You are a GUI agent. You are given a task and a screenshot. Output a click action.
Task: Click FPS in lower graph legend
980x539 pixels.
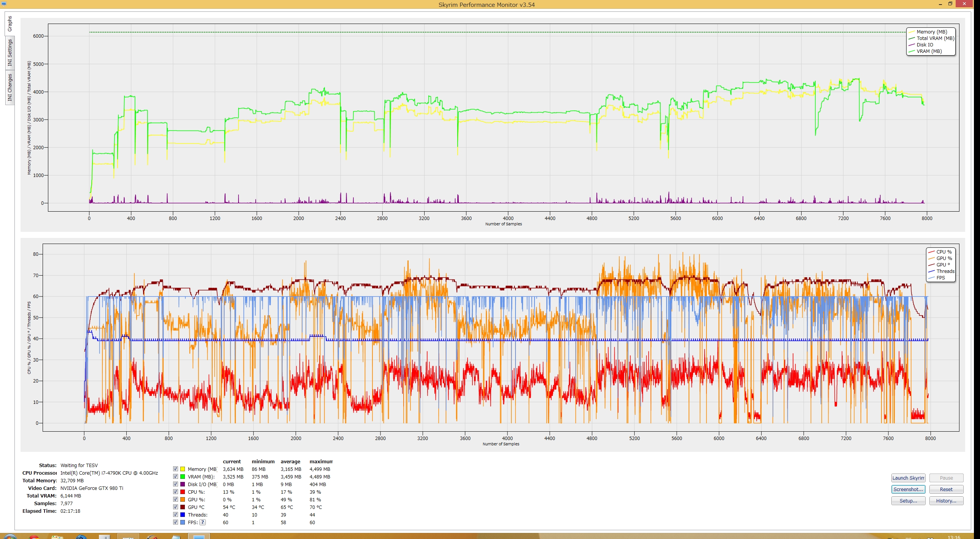click(x=940, y=278)
